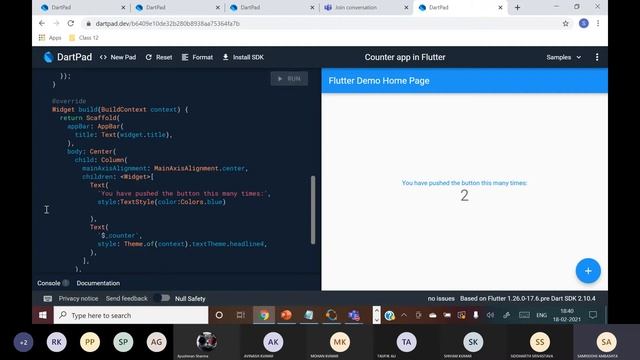
Task: Go back in browser history
Action: pyautogui.click(x=42, y=24)
